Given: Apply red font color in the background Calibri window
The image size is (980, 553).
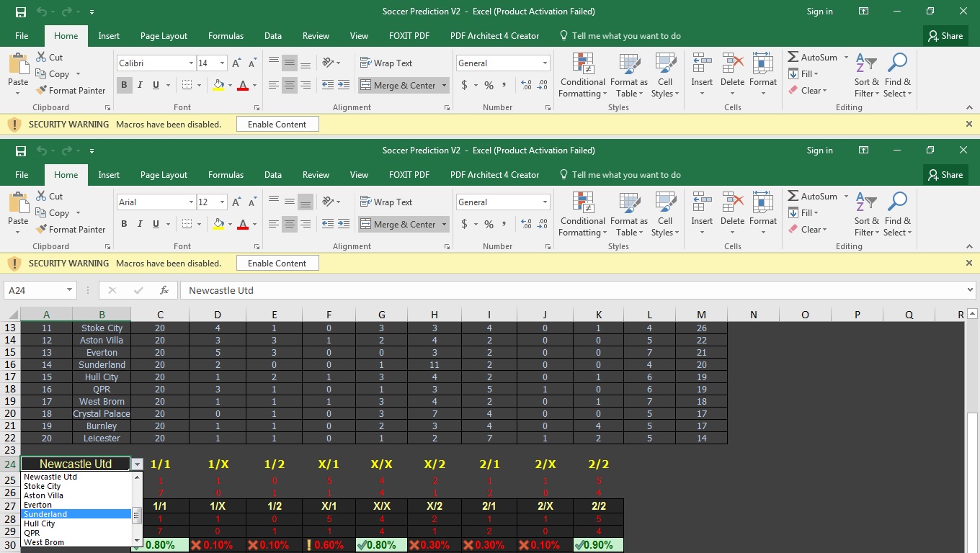Looking at the screenshot, I should (243, 86).
